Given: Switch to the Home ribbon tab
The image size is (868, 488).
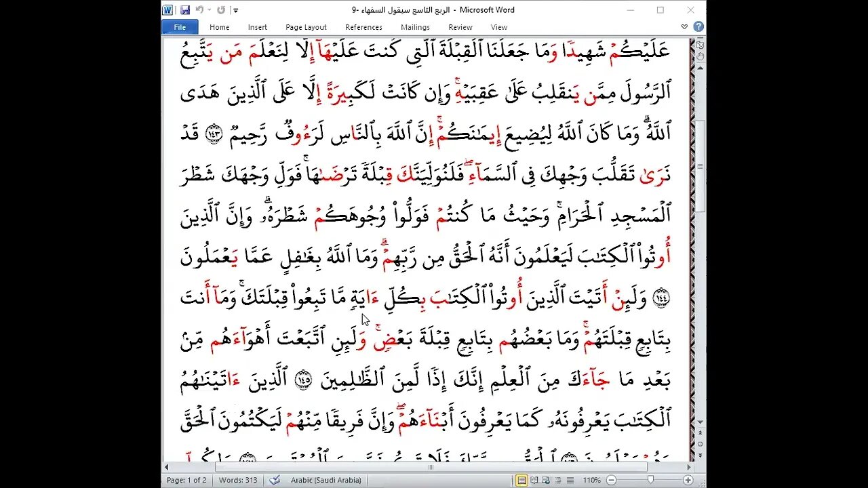Looking at the screenshot, I should click(x=219, y=27).
